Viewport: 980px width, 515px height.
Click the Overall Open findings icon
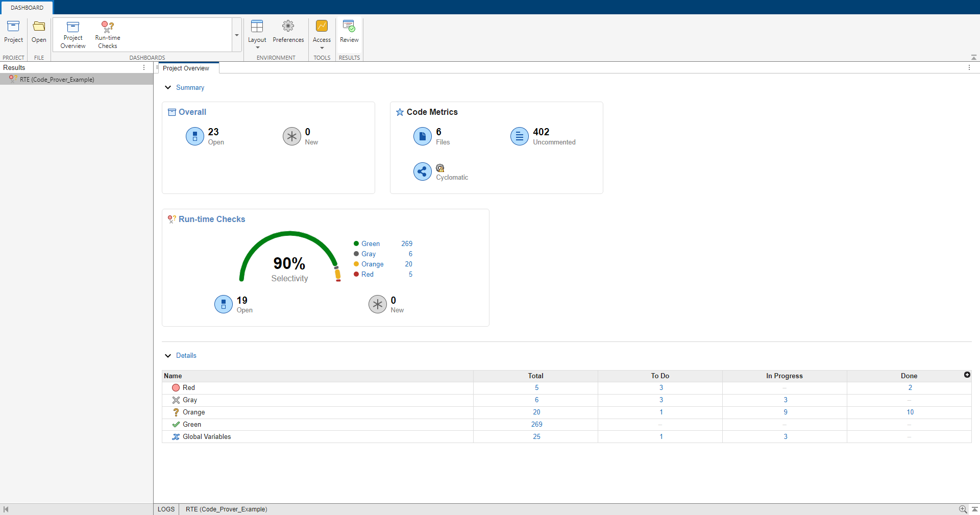pos(195,136)
